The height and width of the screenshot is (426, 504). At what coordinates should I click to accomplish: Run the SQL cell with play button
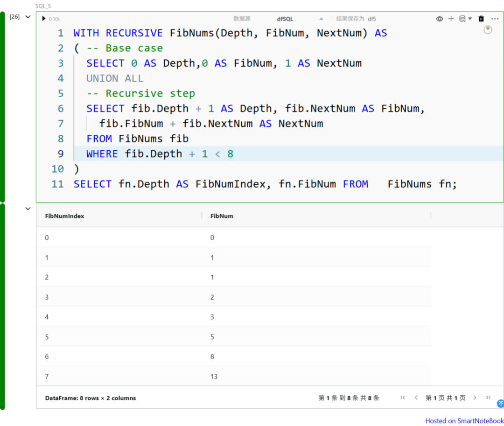coord(44,19)
